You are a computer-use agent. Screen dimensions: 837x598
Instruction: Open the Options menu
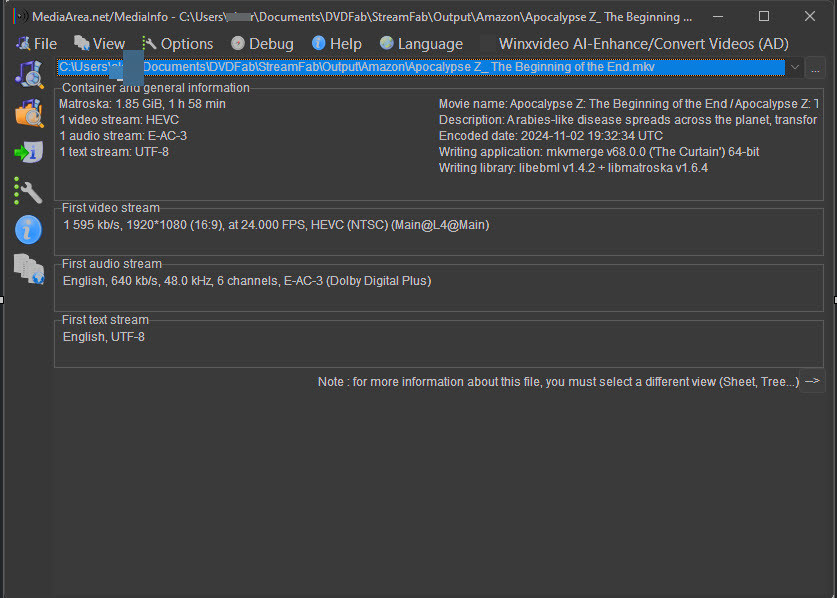pyautogui.click(x=178, y=44)
